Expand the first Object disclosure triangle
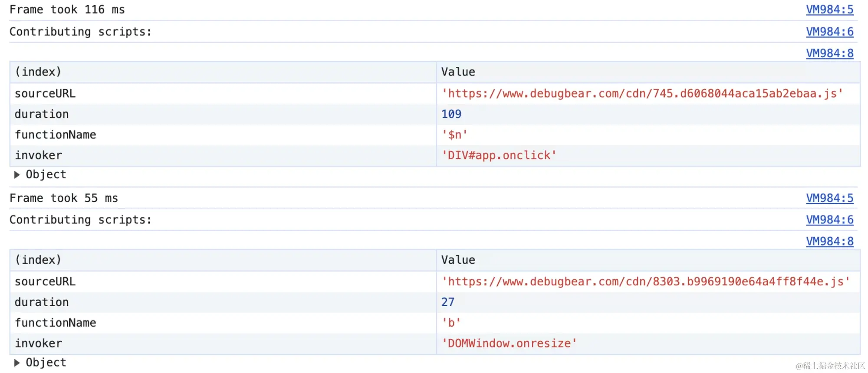 (x=17, y=175)
